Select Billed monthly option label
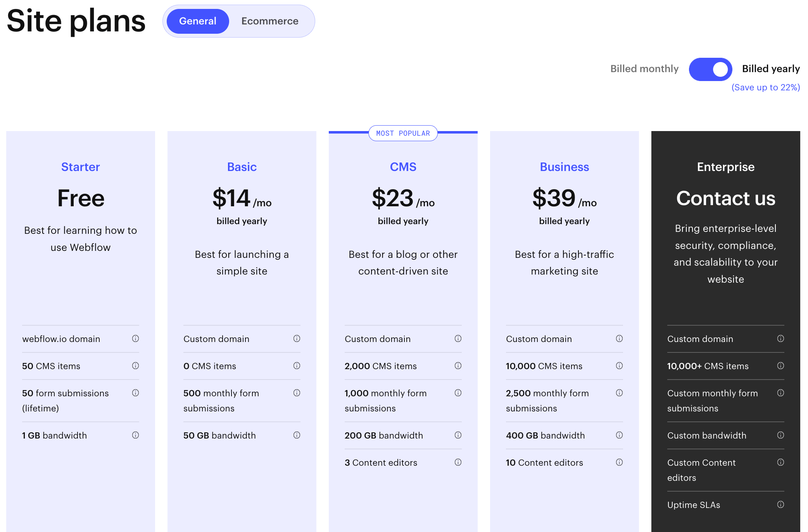 click(644, 69)
